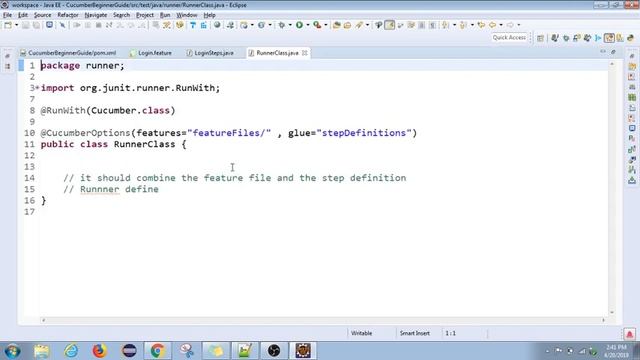Switch to CucumberBeginnerGuide/pom.xml tab
This screenshot has height=360, width=640.
[68, 53]
